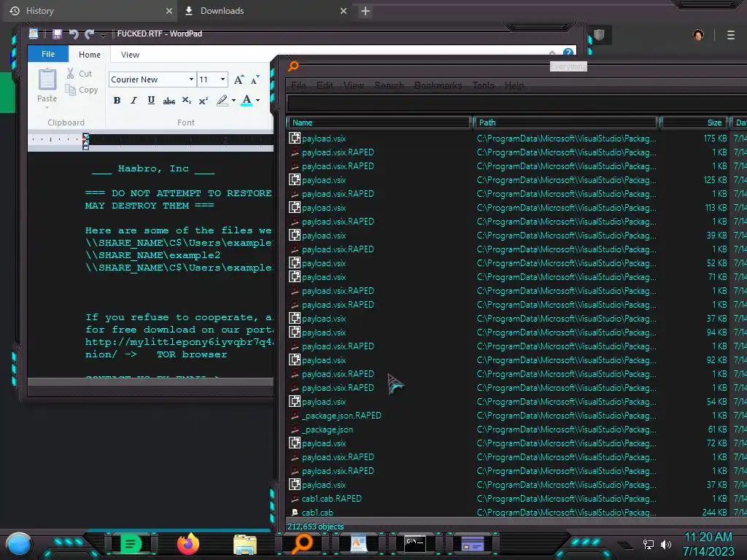Click the Copy button in Clipboard group
Viewport: 747px width, 560px height.
pos(82,90)
